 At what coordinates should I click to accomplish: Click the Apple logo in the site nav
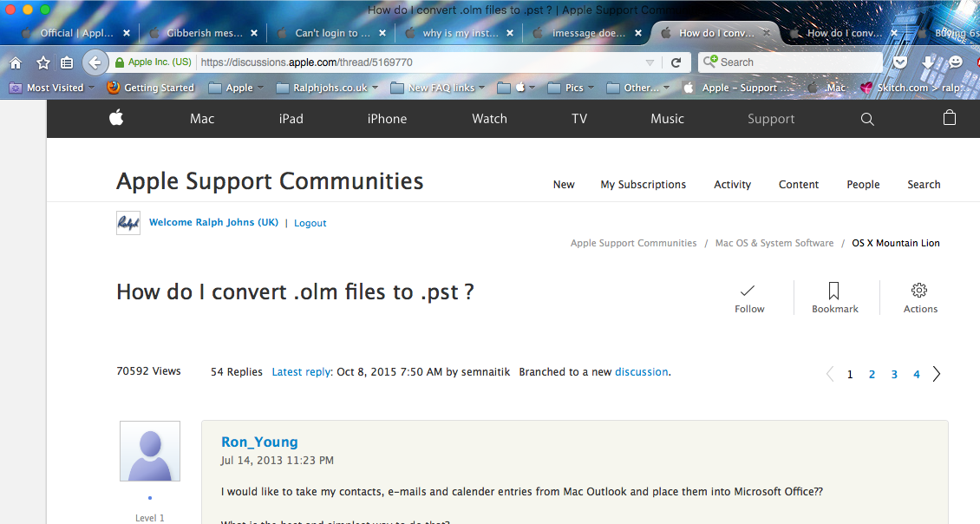116,118
